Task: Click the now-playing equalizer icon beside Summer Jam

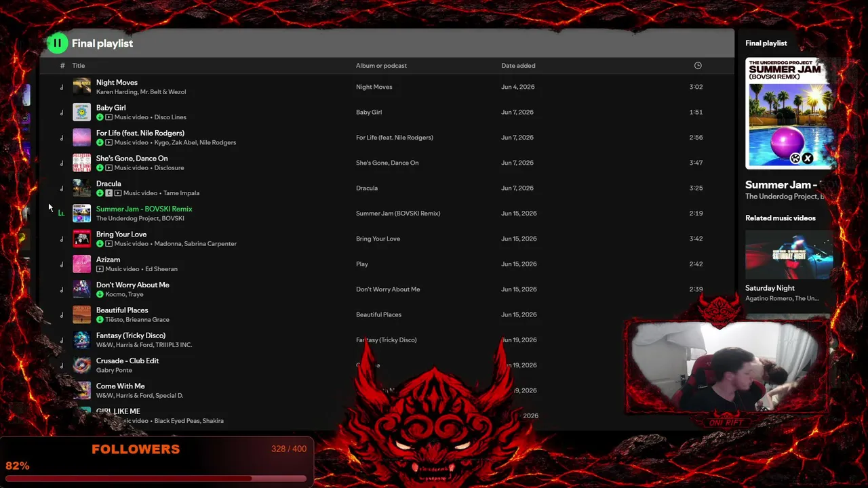Action: [61, 213]
